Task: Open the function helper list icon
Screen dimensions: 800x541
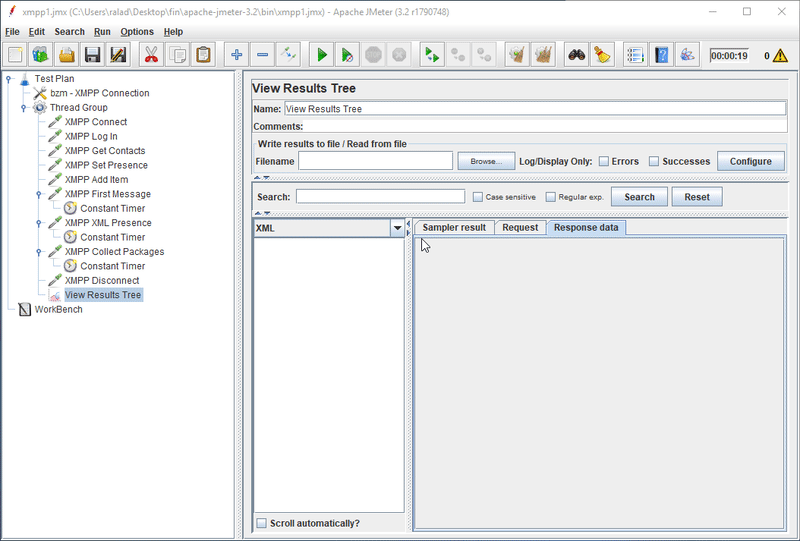Action: (x=635, y=55)
